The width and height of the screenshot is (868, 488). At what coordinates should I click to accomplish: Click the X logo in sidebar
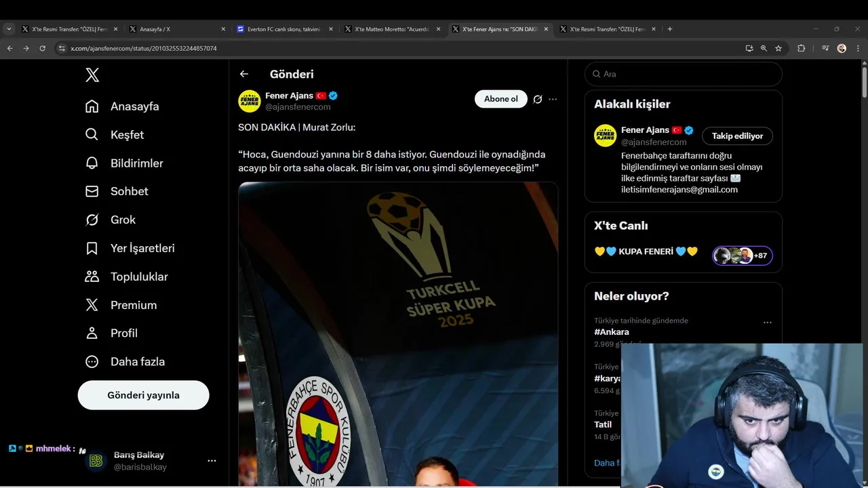(92, 75)
